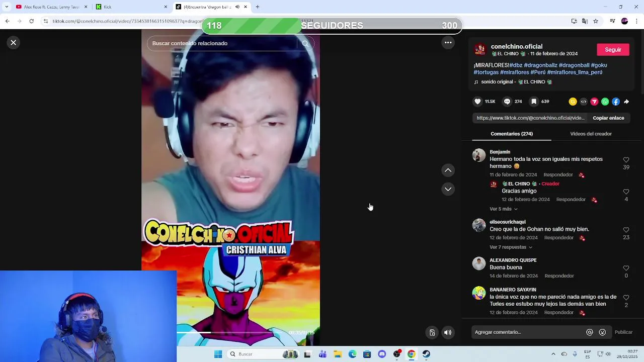Bookmark page with star icon

pyautogui.click(x=596, y=21)
